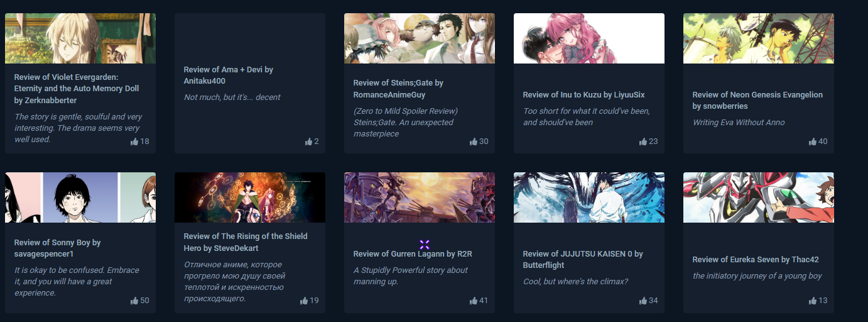Image resolution: width=868 pixels, height=322 pixels.
Task: Open Review of Inu to Kuzu by LiyuuSix
Action: pyautogui.click(x=584, y=95)
